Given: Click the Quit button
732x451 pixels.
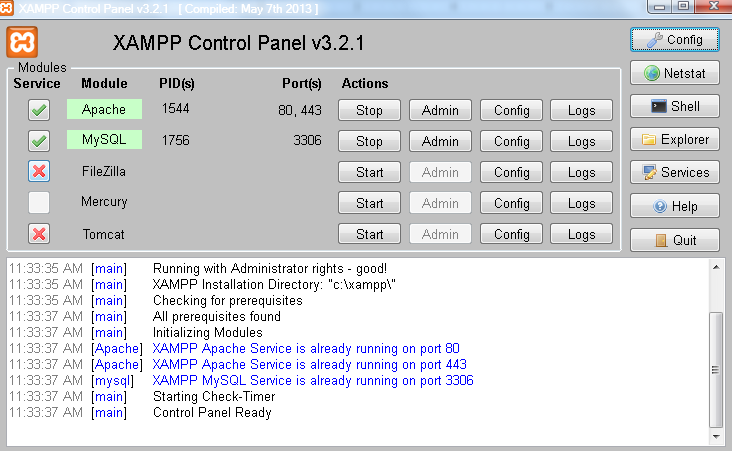Looking at the screenshot, I should tap(675, 240).
